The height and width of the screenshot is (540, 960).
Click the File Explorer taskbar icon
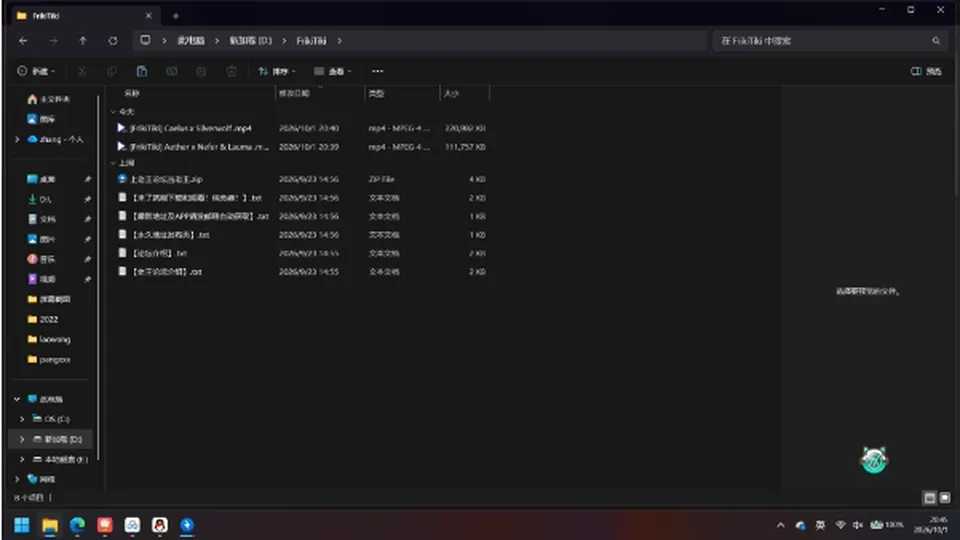(50, 525)
